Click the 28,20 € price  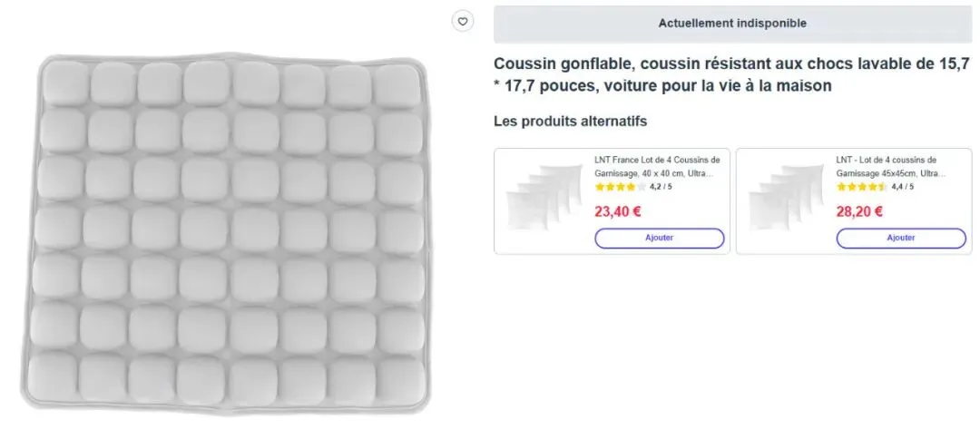point(860,212)
